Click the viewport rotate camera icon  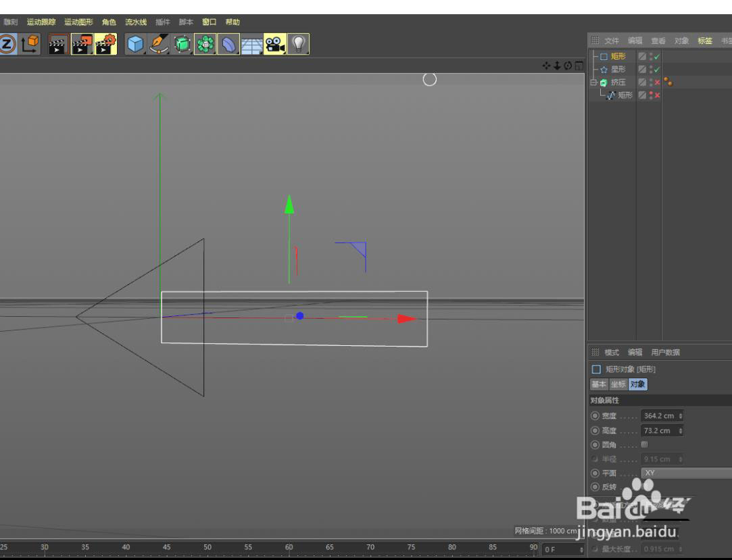(x=568, y=66)
